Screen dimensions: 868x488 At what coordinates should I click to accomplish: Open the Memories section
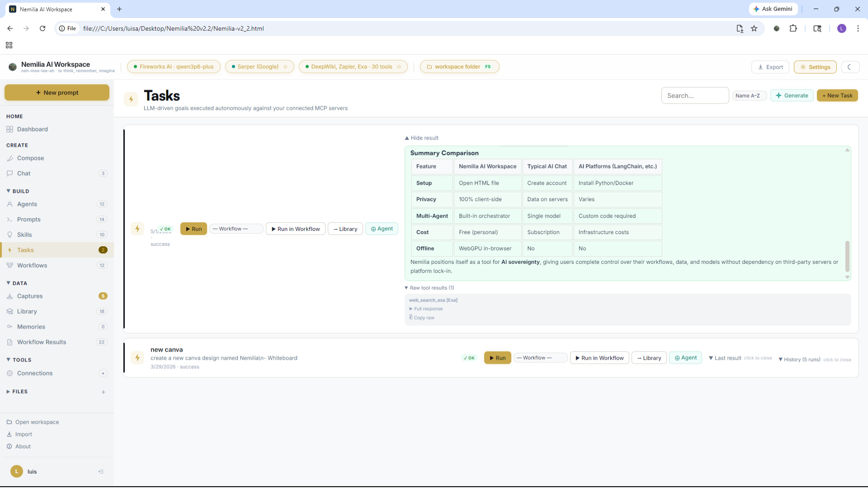(57, 327)
